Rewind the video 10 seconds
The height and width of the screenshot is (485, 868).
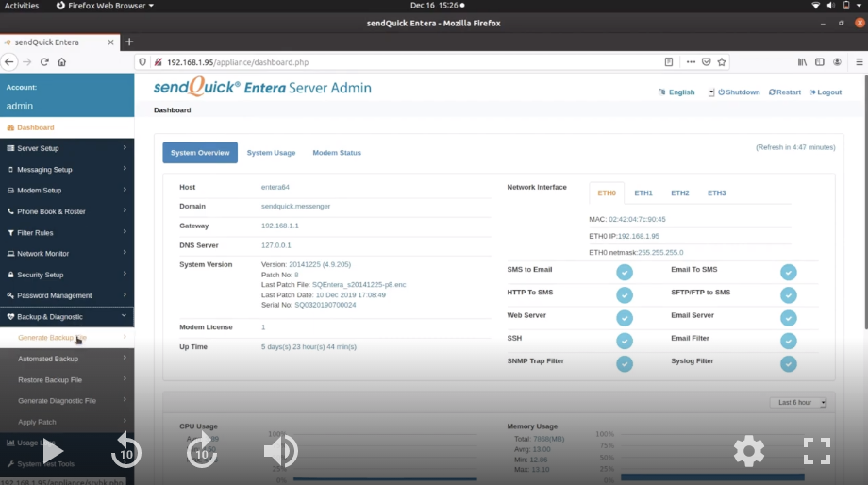[126, 451]
